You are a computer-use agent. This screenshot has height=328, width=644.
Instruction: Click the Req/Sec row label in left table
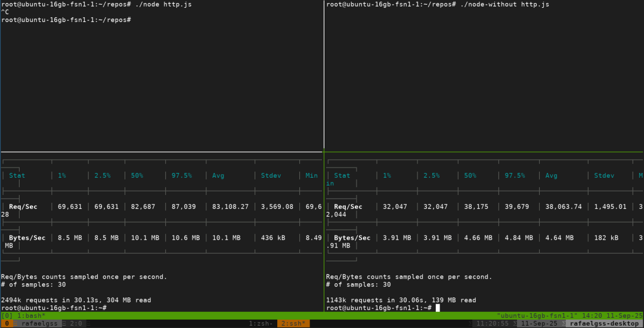point(23,206)
